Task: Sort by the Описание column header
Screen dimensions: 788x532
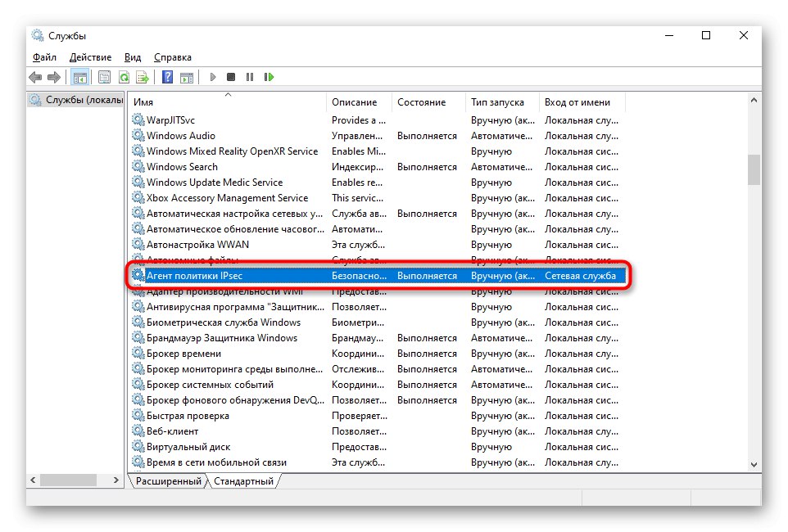Action: [359, 102]
